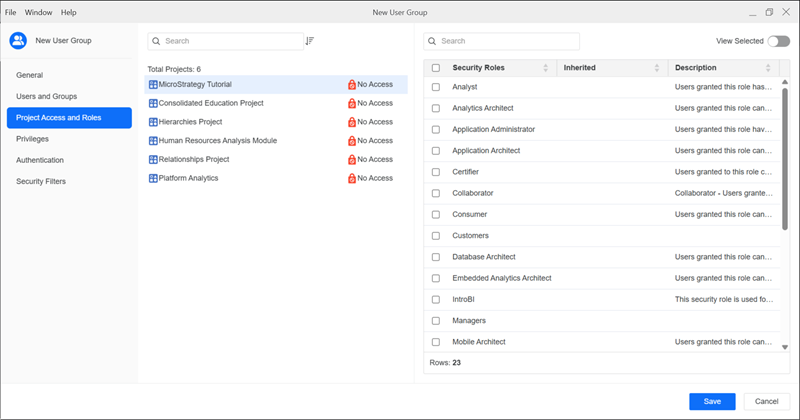The height and width of the screenshot is (420, 800).
Task: Click the Platform Analytics project icon
Action: (x=152, y=178)
